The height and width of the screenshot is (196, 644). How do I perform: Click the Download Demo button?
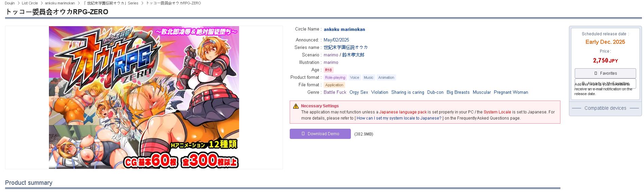[320, 134]
